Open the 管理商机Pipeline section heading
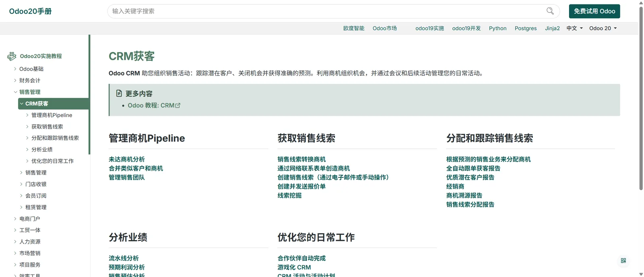This screenshot has height=277, width=644. (x=147, y=138)
